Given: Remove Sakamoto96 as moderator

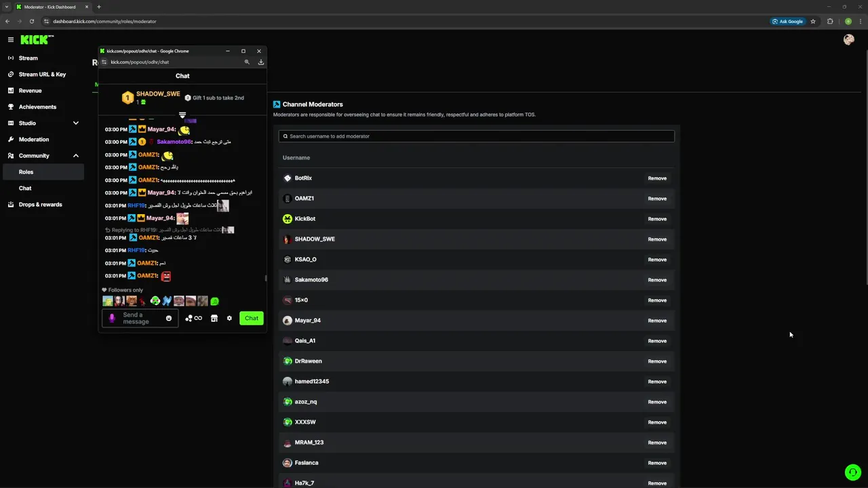Looking at the screenshot, I should 657,280.
